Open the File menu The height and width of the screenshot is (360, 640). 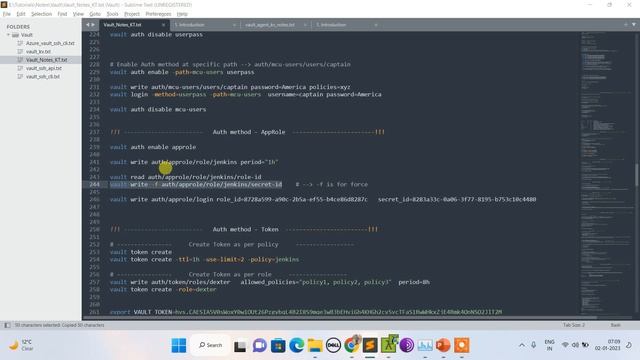tap(7, 14)
